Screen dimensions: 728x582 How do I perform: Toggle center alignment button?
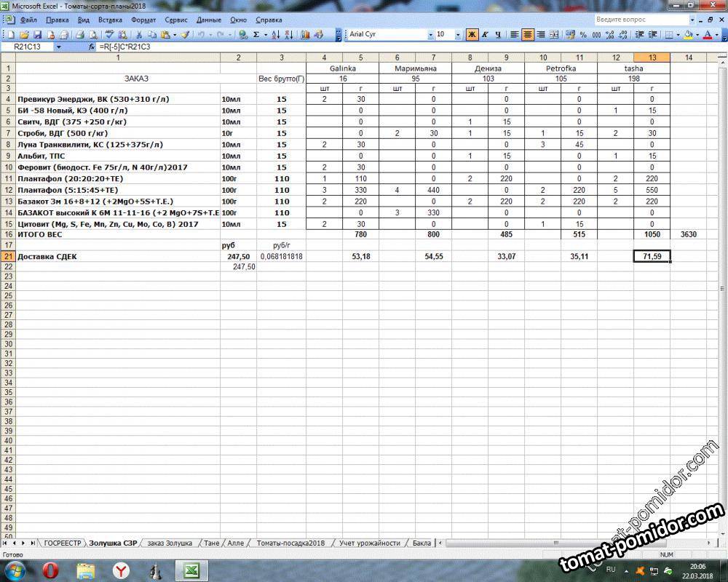pos(528,34)
